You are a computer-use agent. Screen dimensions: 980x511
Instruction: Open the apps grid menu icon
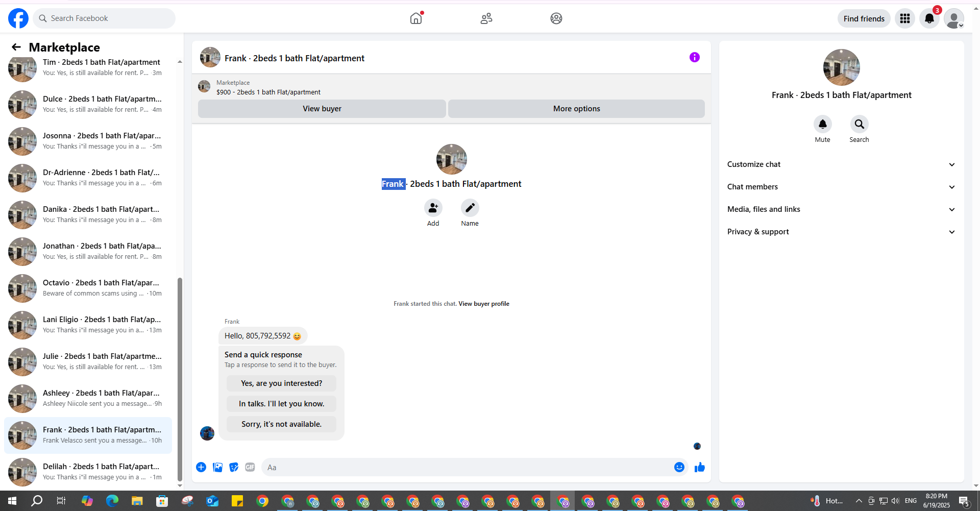[x=905, y=18]
